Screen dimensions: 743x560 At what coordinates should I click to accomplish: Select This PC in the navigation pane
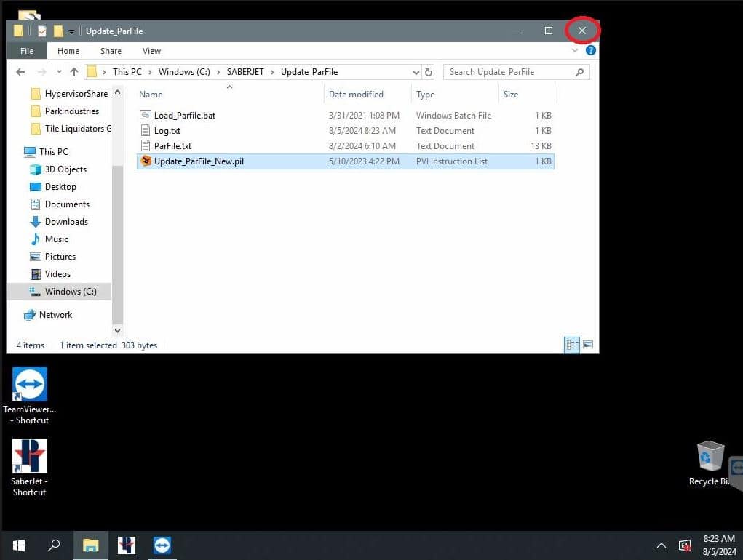pos(46,152)
